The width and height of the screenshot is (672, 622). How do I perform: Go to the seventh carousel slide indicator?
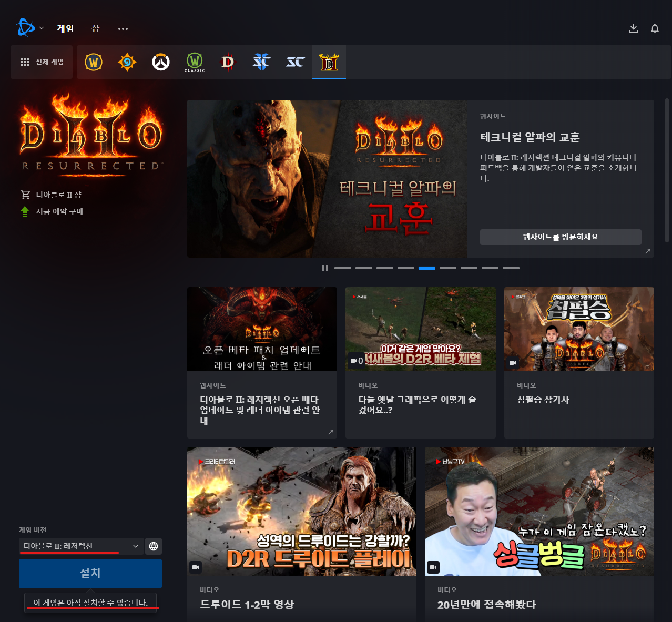(x=469, y=268)
